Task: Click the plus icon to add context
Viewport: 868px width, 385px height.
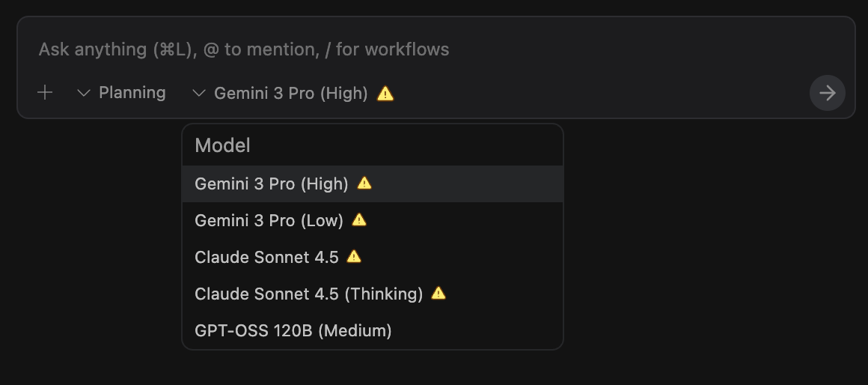Action: tap(45, 93)
